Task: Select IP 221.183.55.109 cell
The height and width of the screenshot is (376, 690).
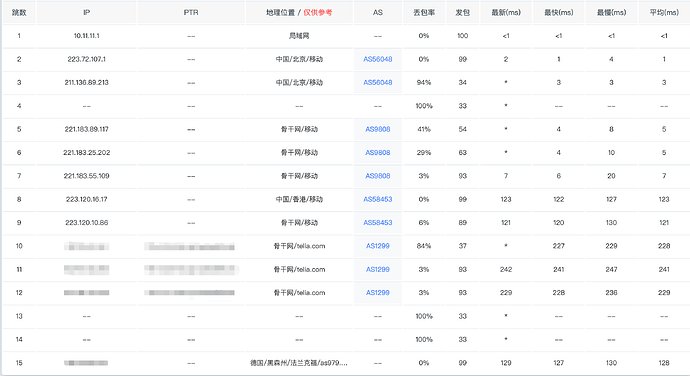Action: coord(86,176)
